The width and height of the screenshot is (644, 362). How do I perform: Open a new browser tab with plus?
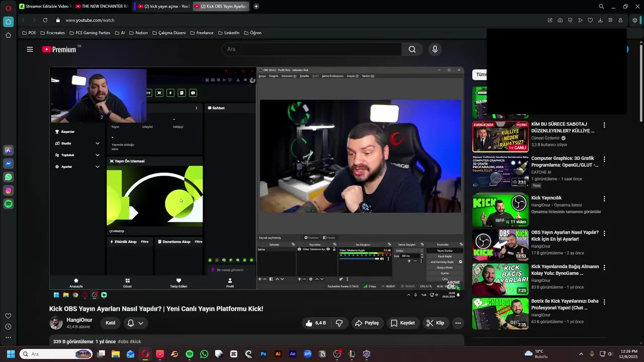click(x=256, y=7)
